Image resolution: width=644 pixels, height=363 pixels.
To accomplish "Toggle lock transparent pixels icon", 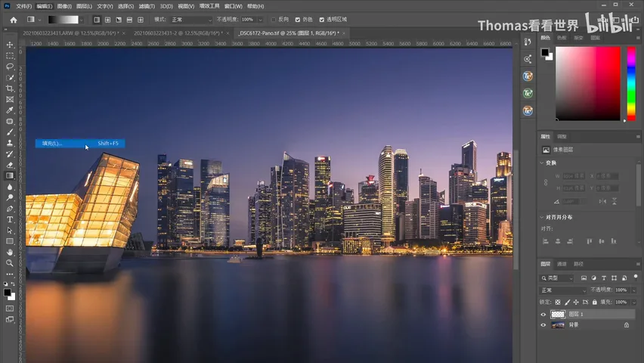I will pyautogui.click(x=558, y=302).
